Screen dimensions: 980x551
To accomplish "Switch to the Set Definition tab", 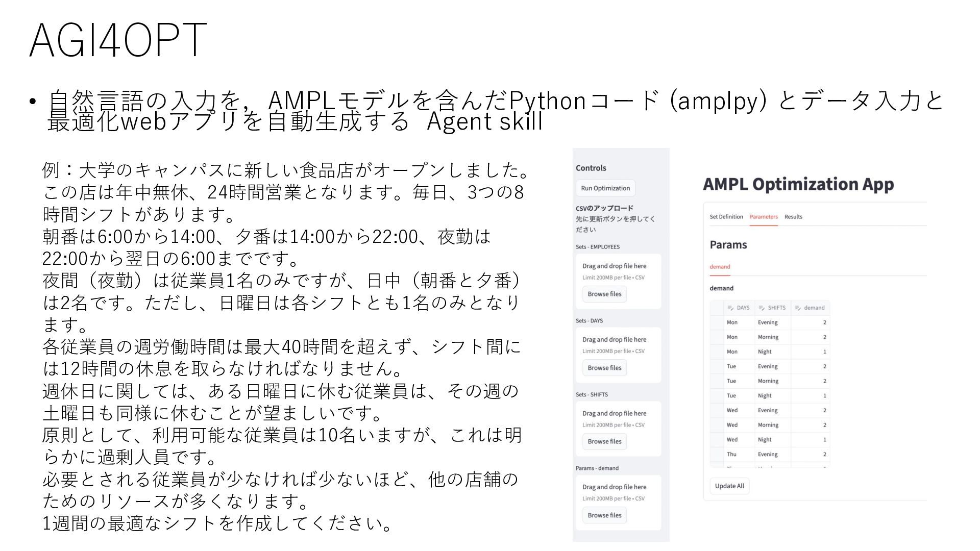I will pos(726,217).
